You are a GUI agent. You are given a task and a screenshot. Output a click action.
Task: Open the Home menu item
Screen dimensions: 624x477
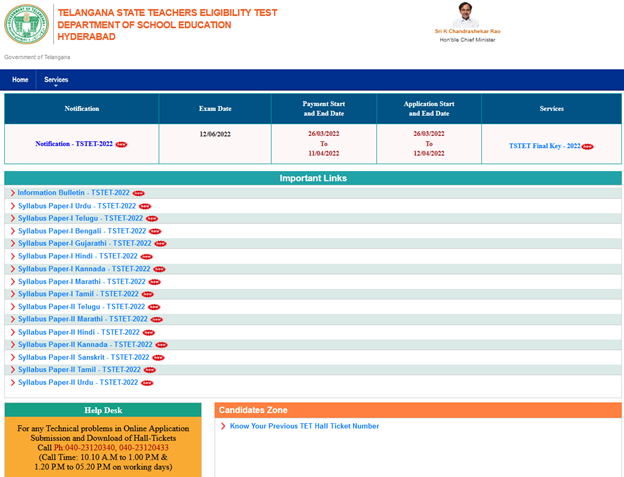click(20, 80)
